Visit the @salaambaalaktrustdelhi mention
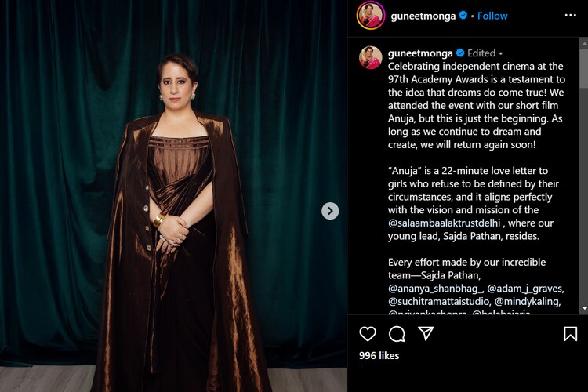 [445, 223]
